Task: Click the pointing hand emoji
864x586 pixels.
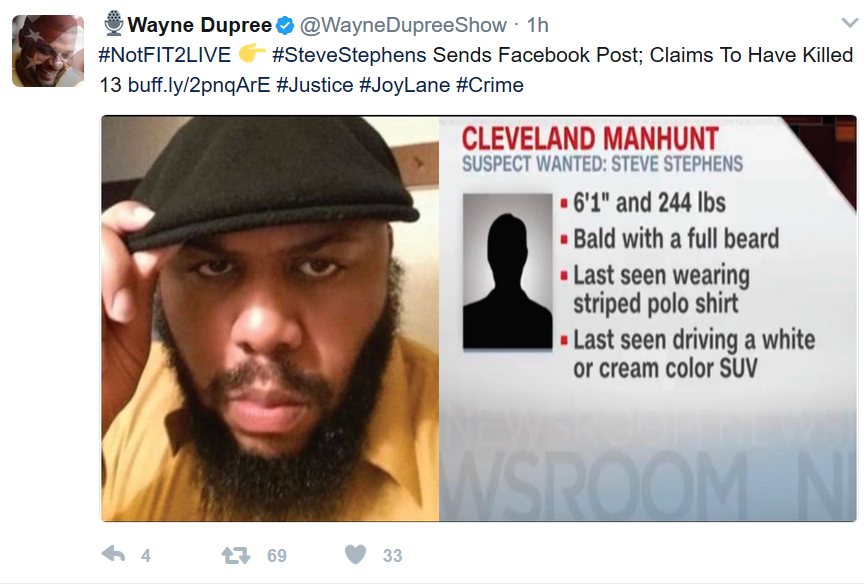Action: (252, 53)
